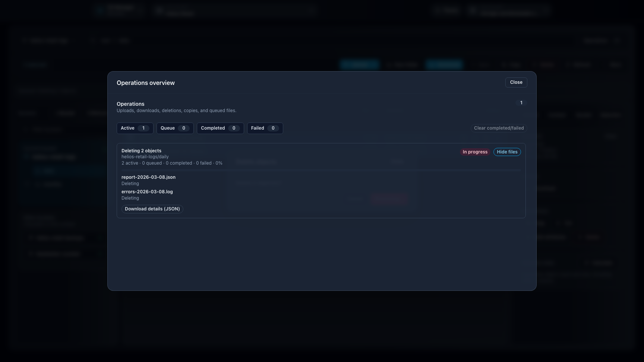Click the deletion progress bar
The image size is (644, 362).
pos(321,171)
